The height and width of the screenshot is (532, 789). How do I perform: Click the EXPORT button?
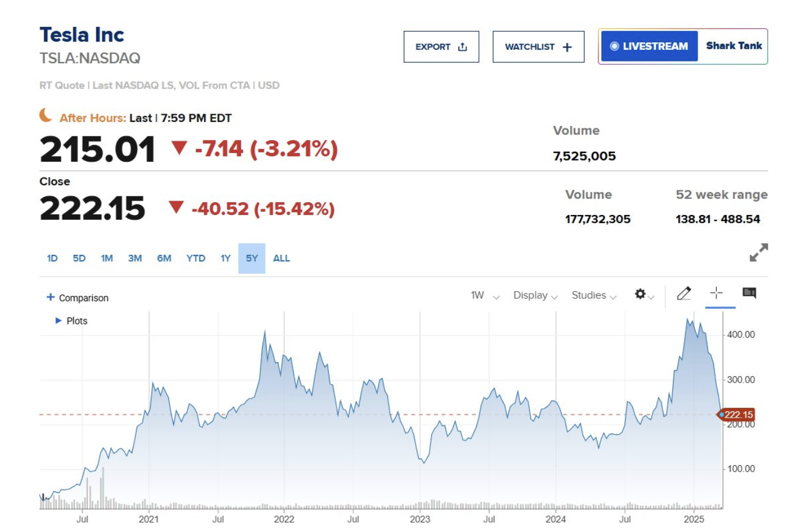tap(441, 47)
